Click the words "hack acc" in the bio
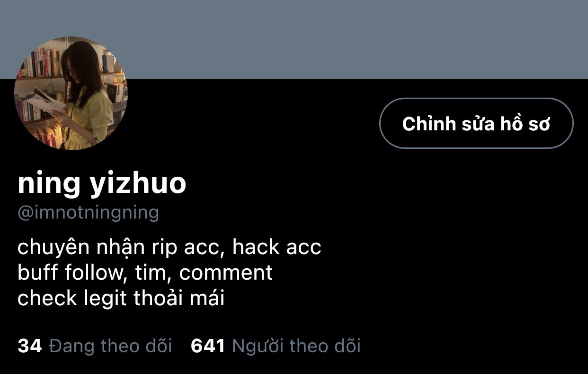The image size is (588, 374). 277,247
